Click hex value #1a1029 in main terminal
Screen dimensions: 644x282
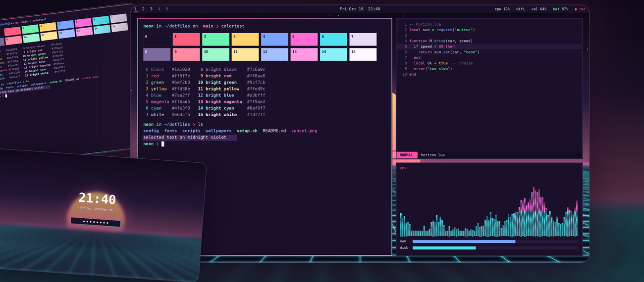pyautogui.click(x=181, y=70)
